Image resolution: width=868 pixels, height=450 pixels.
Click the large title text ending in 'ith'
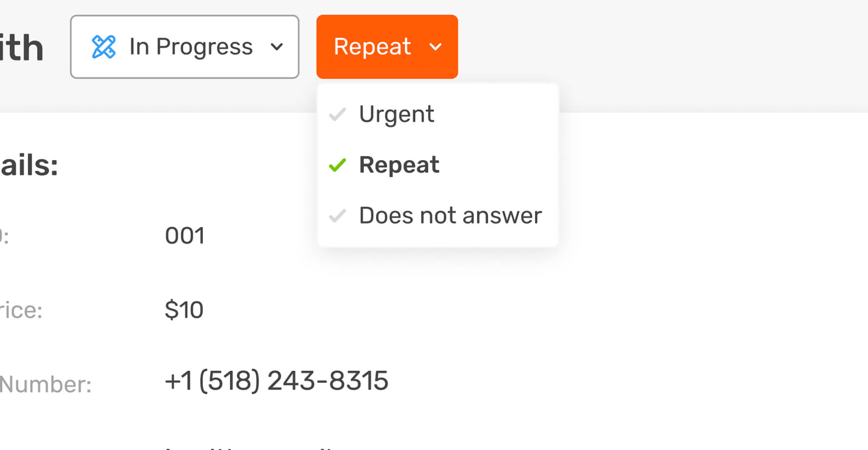(x=21, y=48)
